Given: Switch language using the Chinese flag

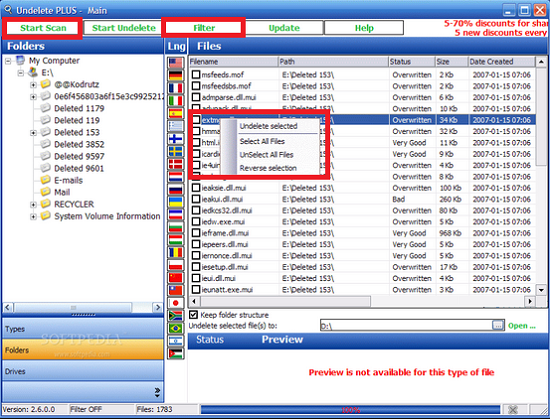Looking at the screenshot, I should tap(175, 278).
